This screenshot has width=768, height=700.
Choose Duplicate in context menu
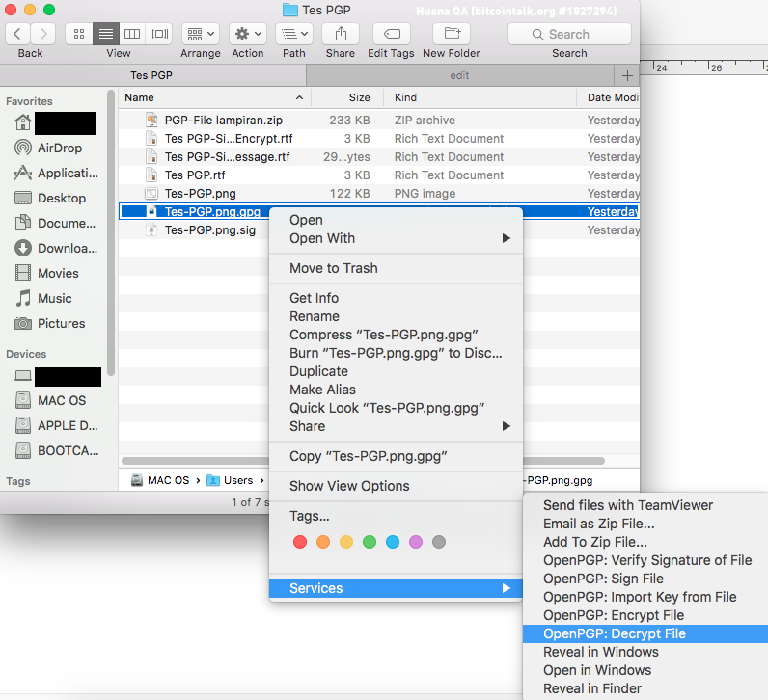pos(396,371)
